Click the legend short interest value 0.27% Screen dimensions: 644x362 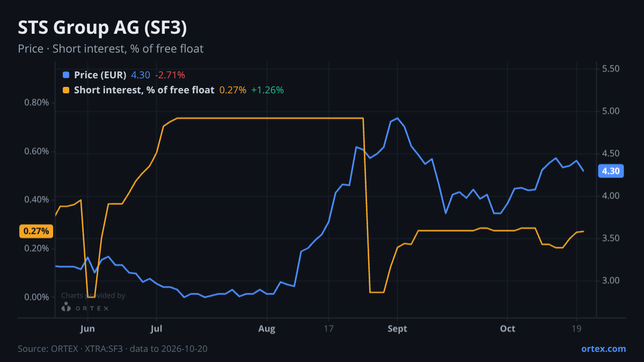tap(233, 90)
